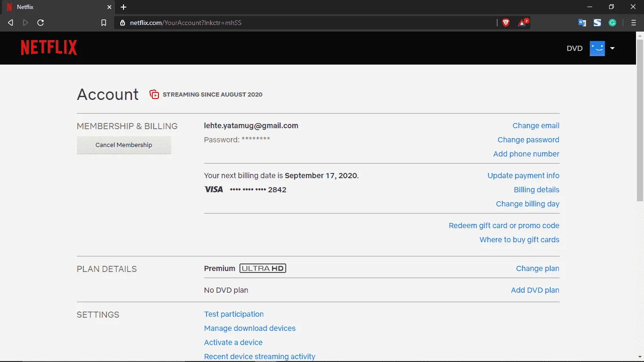
Task: Click the No DVD plan text
Action: [x=226, y=290]
